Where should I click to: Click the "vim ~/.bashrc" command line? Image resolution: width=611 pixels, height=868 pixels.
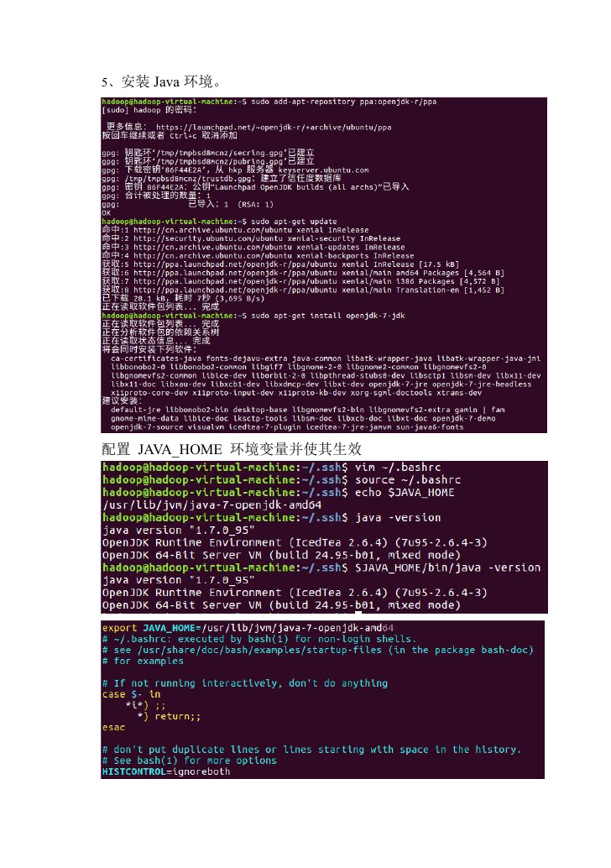(x=397, y=468)
